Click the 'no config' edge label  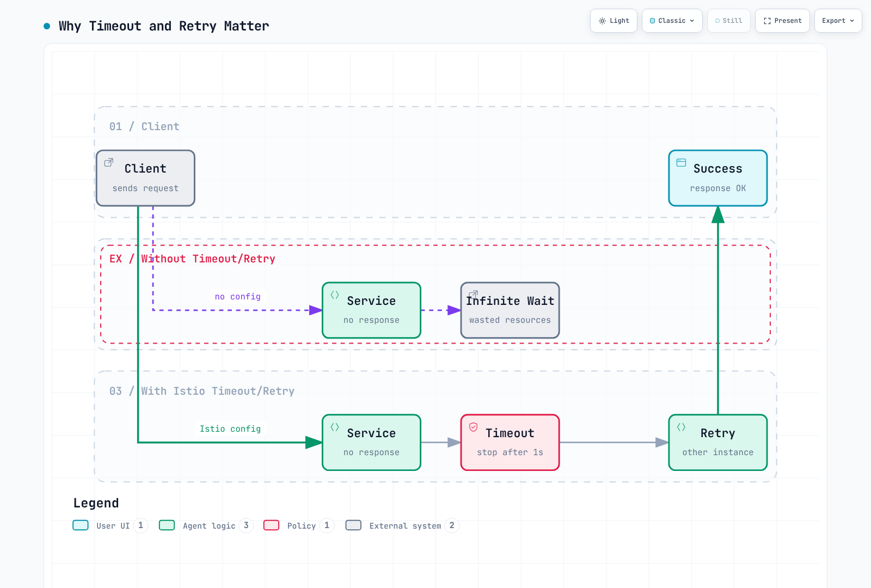pos(238,297)
